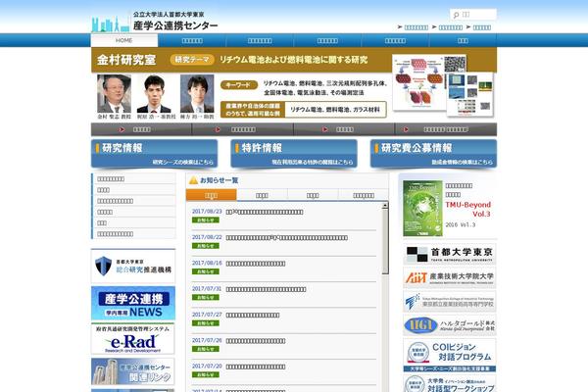Click green お知らせ tag under 2017/07/27
This screenshot has width=588, height=392.
(x=206, y=323)
